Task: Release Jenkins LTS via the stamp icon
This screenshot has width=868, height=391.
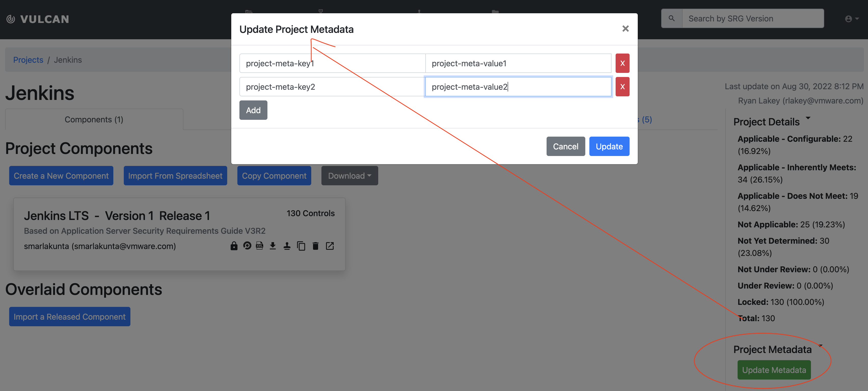Action: (x=287, y=246)
